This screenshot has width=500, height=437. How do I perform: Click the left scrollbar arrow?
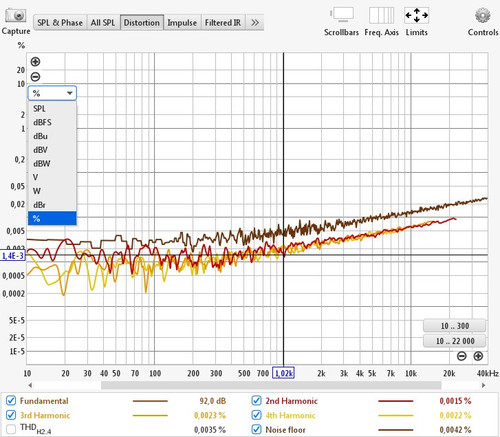[30, 385]
